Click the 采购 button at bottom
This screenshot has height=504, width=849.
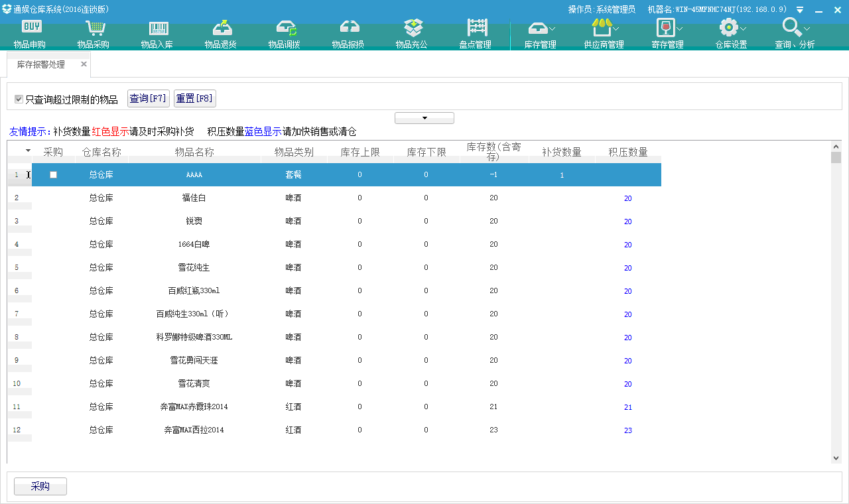coord(40,486)
